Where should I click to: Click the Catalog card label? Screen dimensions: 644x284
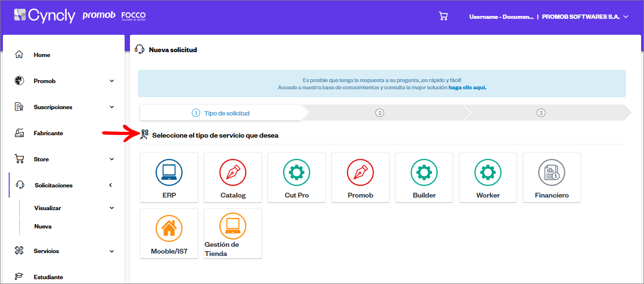click(233, 195)
